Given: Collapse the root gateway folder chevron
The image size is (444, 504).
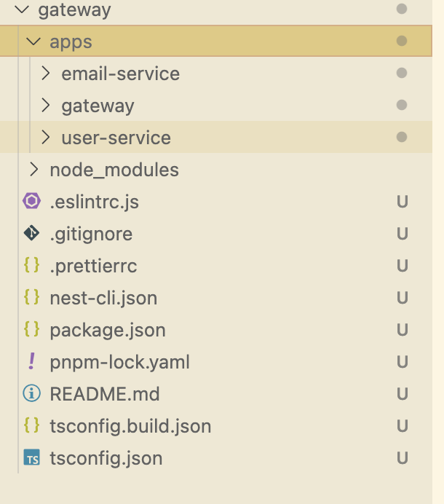Looking at the screenshot, I should coord(22,10).
